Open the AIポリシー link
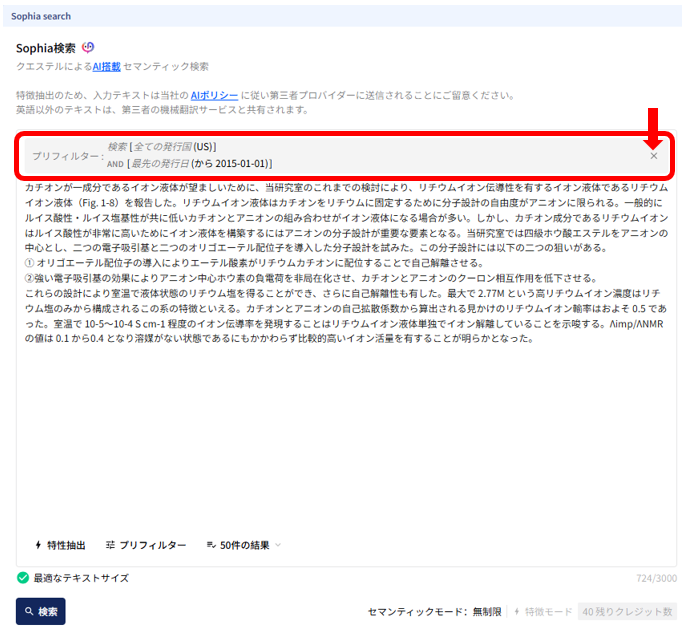Screen dimensions: 699x634 tap(214, 95)
